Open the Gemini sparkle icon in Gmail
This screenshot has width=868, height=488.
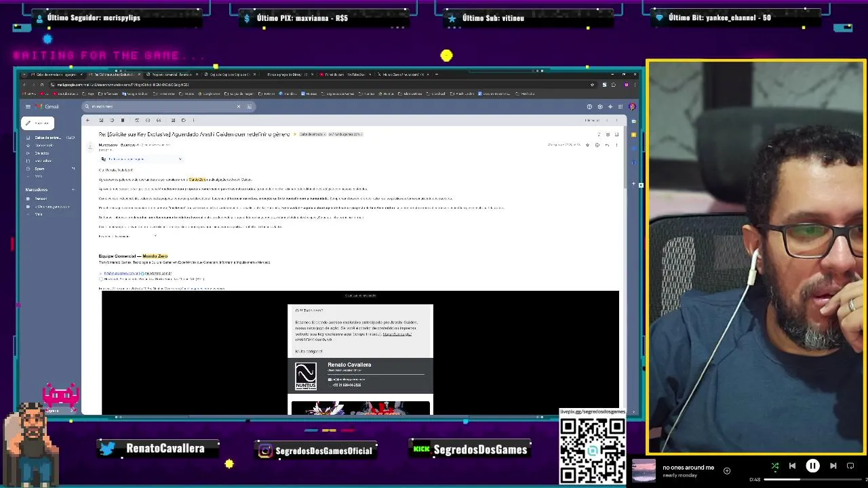pyautogui.click(x=610, y=106)
